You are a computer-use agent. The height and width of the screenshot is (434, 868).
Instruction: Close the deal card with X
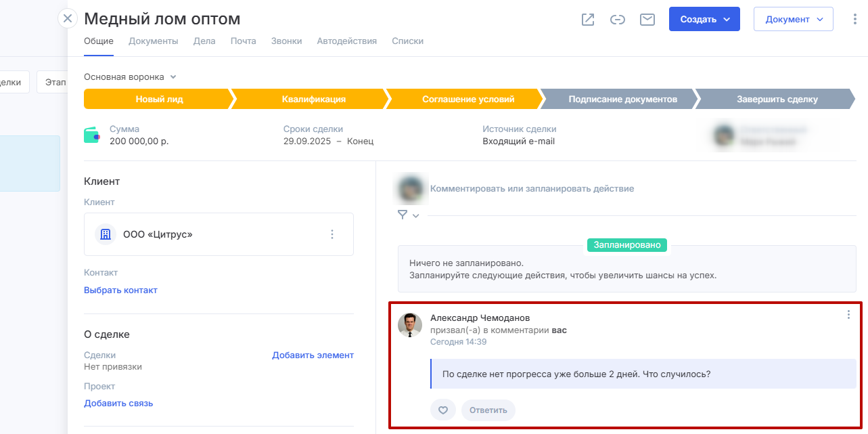(67, 18)
